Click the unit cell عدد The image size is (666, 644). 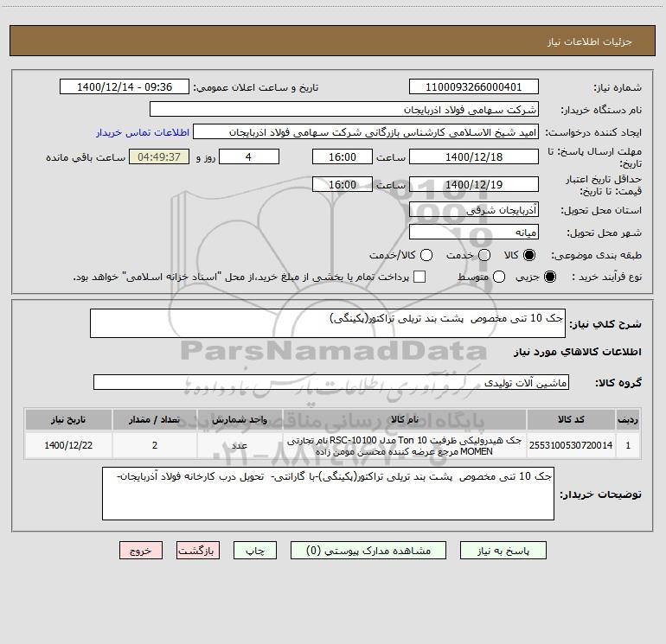pos(240,445)
